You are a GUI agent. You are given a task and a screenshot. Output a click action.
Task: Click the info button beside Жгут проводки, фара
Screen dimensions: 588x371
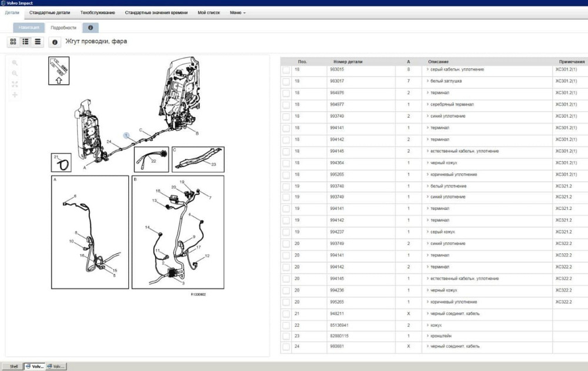(x=55, y=42)
